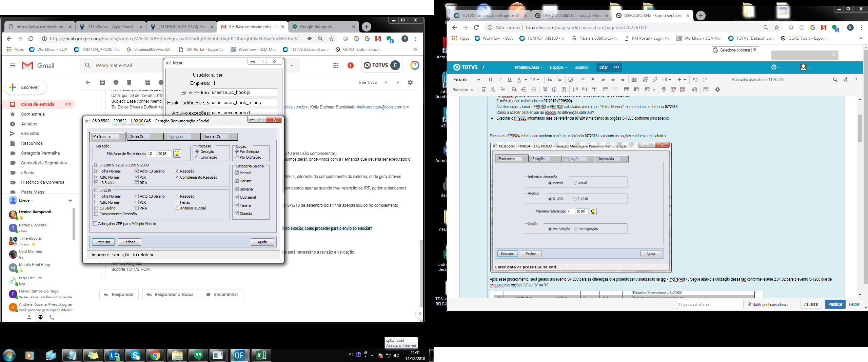Viewport: 868px width, 362px height.
Task: Apply italic formatting in the Confluence editor
Action: coord(500,80)
